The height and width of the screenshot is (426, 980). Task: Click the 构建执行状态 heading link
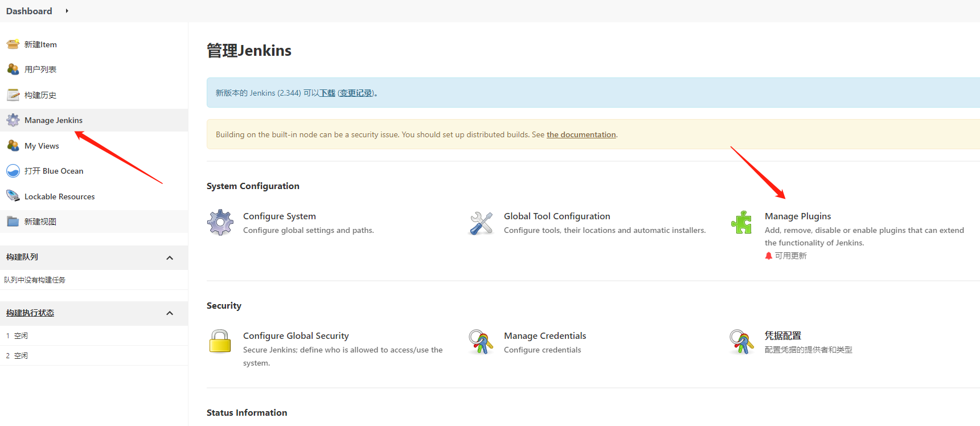click(30, 313)
